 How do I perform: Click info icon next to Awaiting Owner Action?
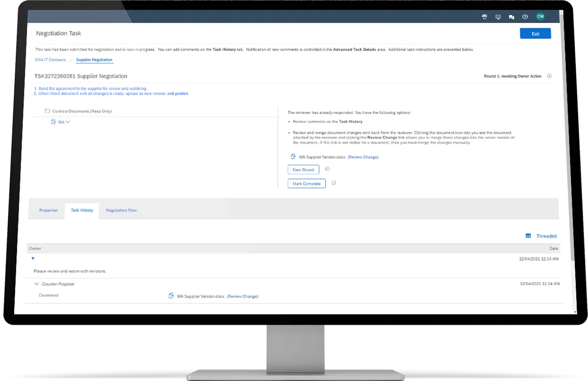549,76
